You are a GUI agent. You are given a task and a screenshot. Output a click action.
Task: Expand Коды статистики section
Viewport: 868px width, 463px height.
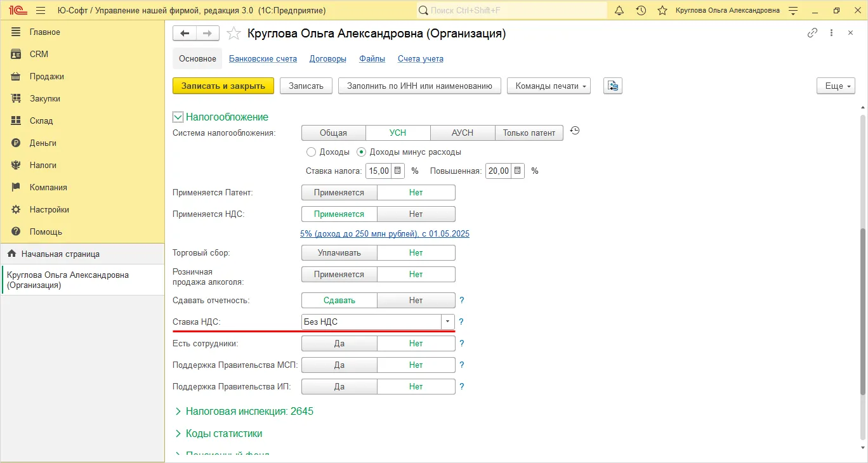[218, 434]
